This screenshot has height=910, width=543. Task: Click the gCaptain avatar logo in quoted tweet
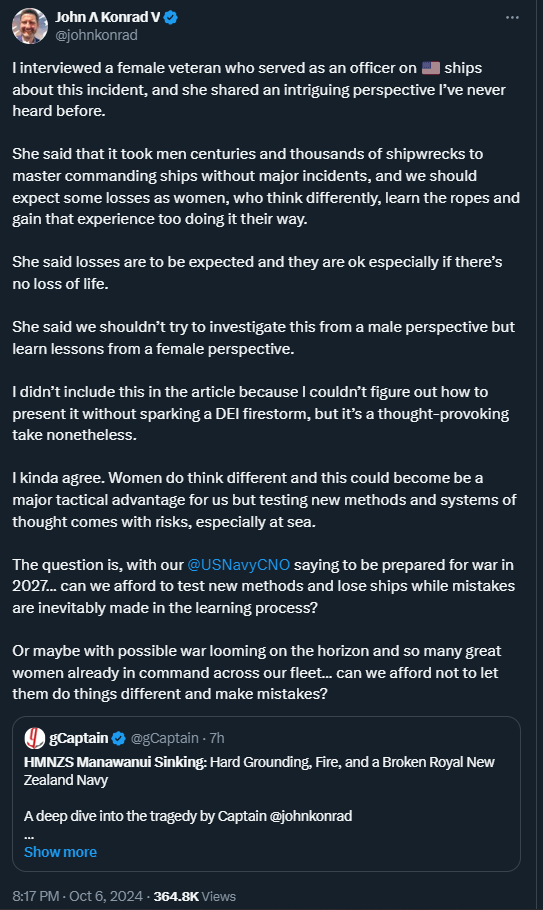click(35, 738)
